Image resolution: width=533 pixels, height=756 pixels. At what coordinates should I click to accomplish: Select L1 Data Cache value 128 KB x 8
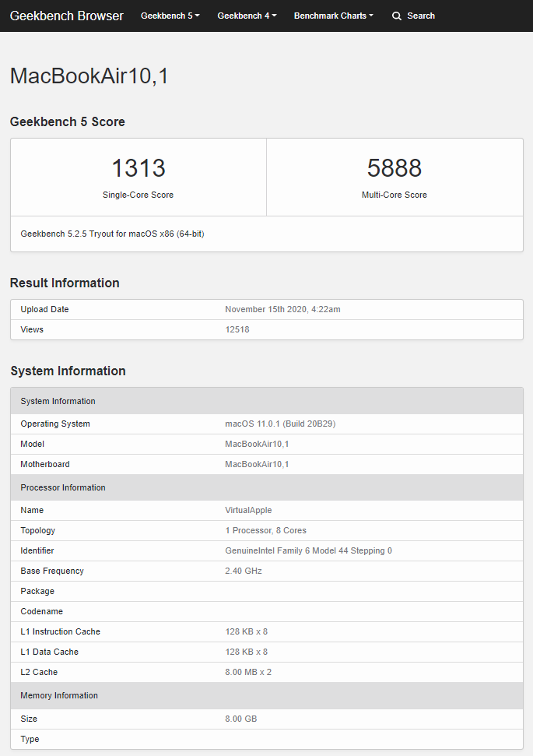coord(246,652)
